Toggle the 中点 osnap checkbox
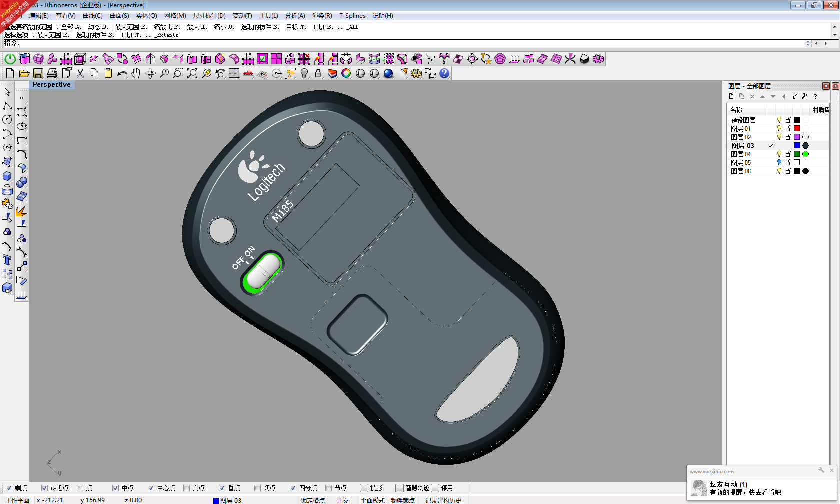This screenshot has height=504, width=840. coord(115,488)
